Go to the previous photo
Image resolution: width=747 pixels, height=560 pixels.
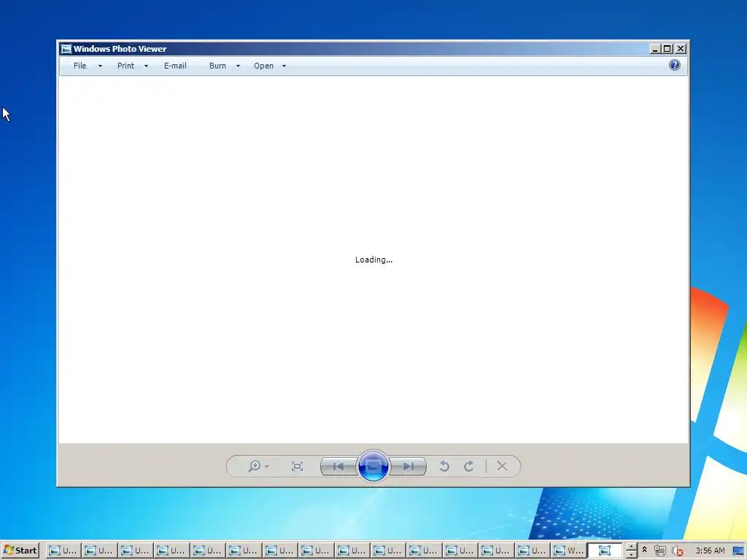point(338,467)
